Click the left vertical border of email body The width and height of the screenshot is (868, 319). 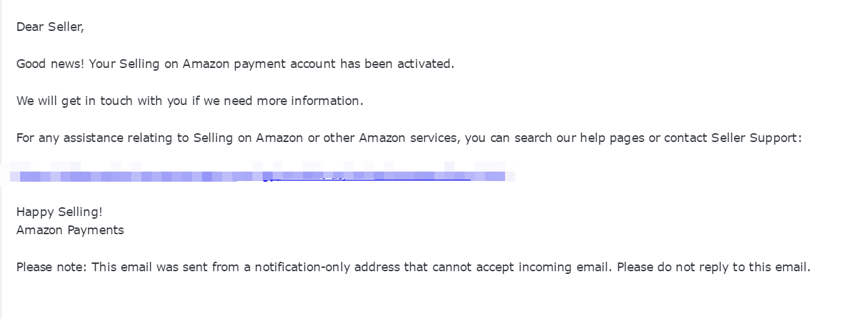coord(1,159)
